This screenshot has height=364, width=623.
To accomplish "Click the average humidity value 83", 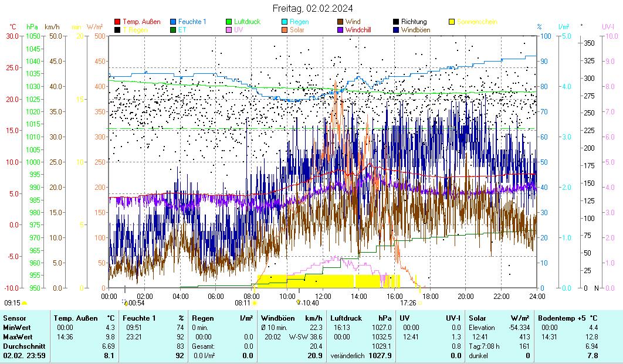I will tap(180, 346).
